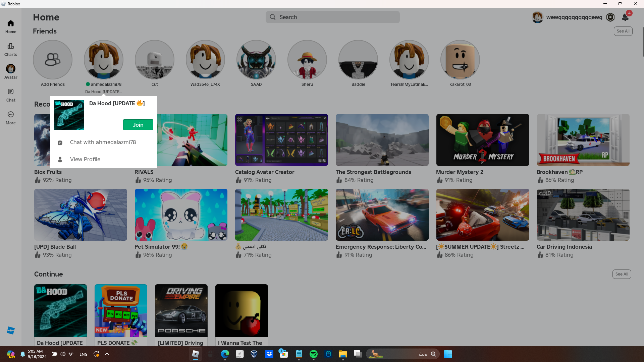Click See All next to Friends
Viewport: 644px width, 362px height.
[623, 31]
